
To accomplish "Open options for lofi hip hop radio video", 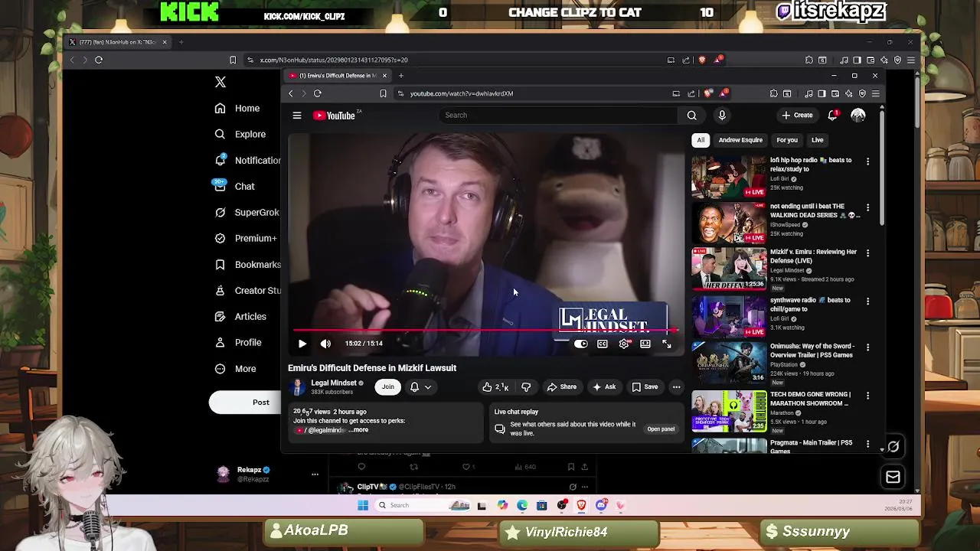I will pyautogui.click(x=867, y=161).
